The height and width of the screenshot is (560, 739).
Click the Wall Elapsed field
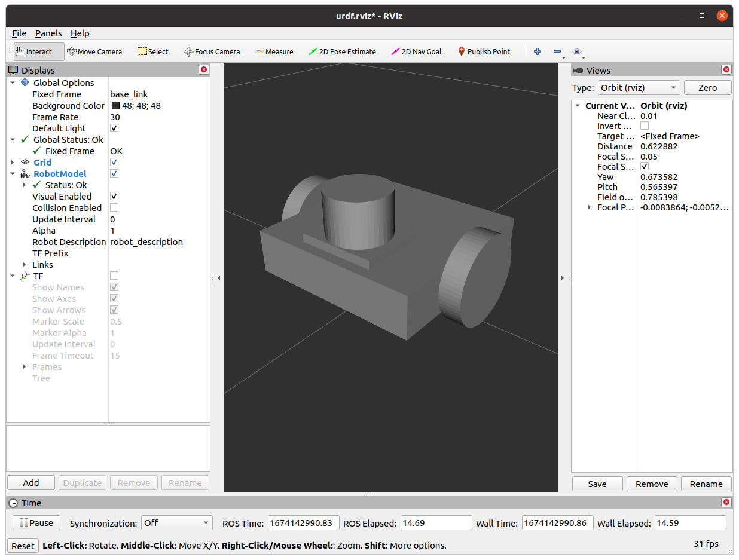[691, 523]
